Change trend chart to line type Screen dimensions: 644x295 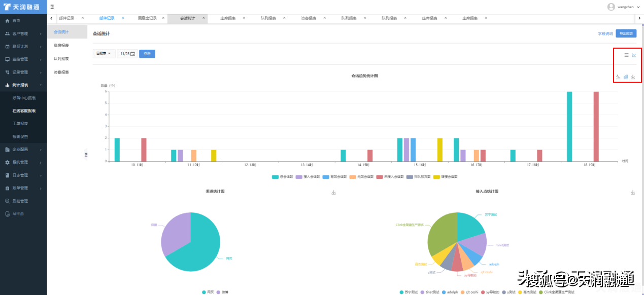618,77
